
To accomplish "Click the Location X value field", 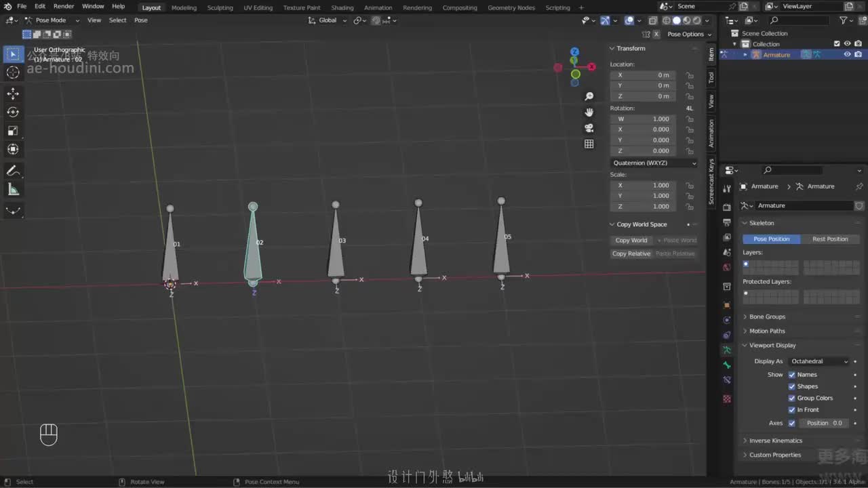I will click(x=643, y=75).
